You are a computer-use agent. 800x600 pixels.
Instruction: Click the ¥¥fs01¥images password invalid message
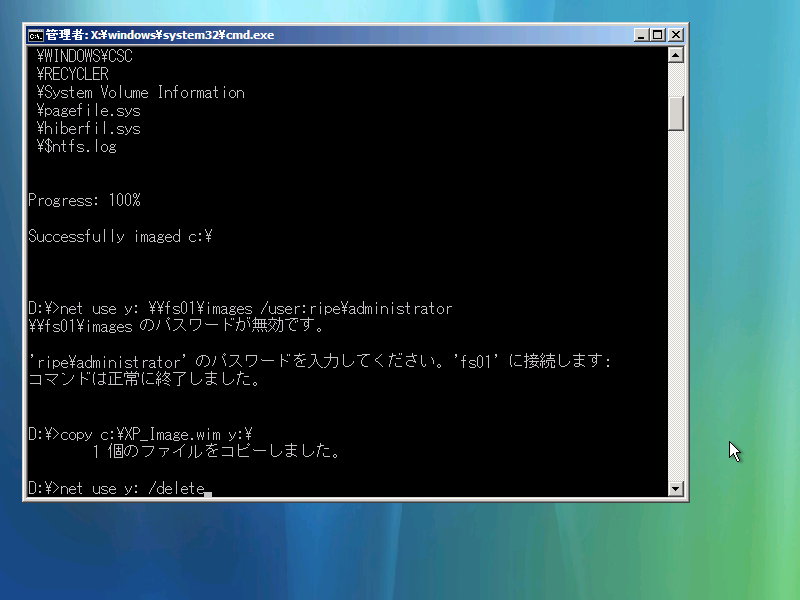176,326
